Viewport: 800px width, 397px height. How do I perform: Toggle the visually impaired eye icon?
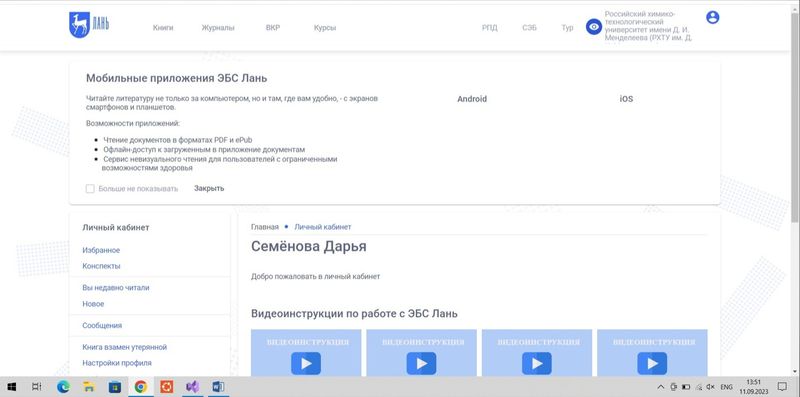tap(593, 27)
